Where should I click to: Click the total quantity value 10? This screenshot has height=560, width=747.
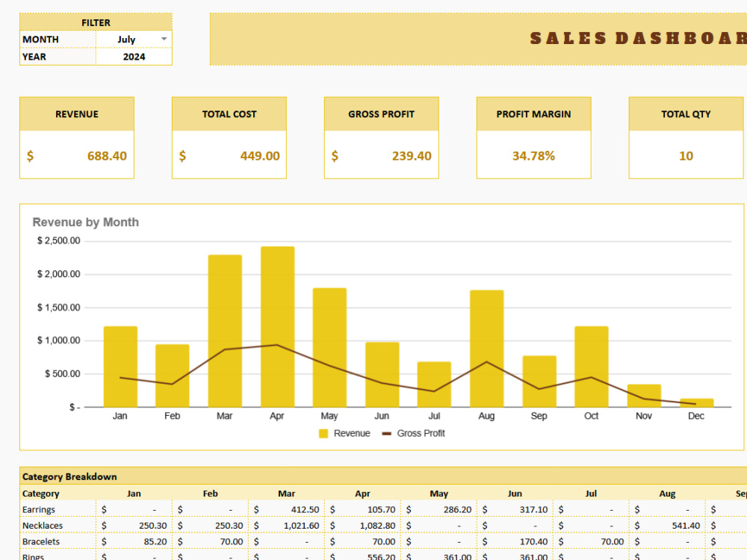(686, 156)
